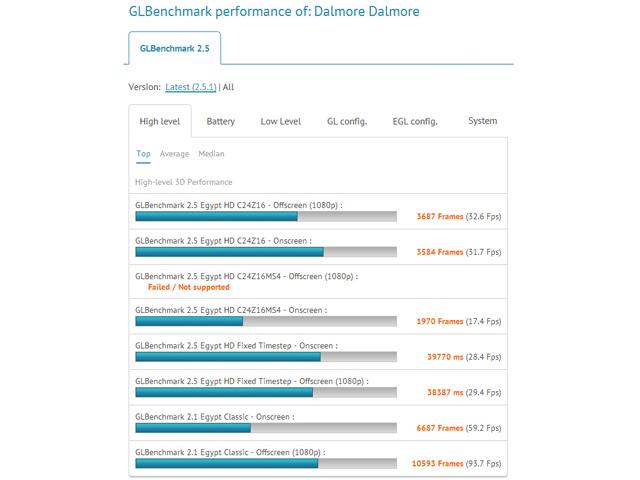Click the 10593 Frames result value
The width and height of the screenshot is (640, 480).
[437, 463]
